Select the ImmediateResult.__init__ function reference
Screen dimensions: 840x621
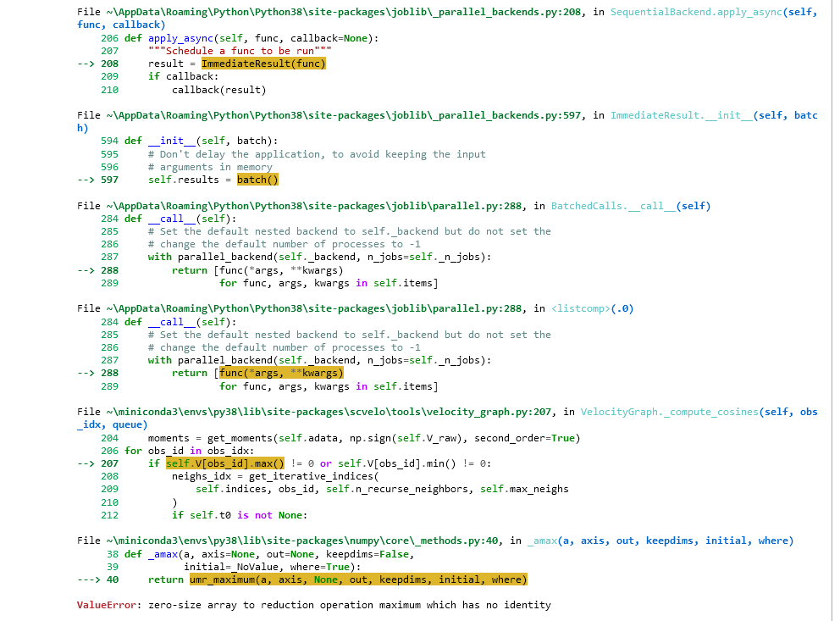[x=662, y=115]
